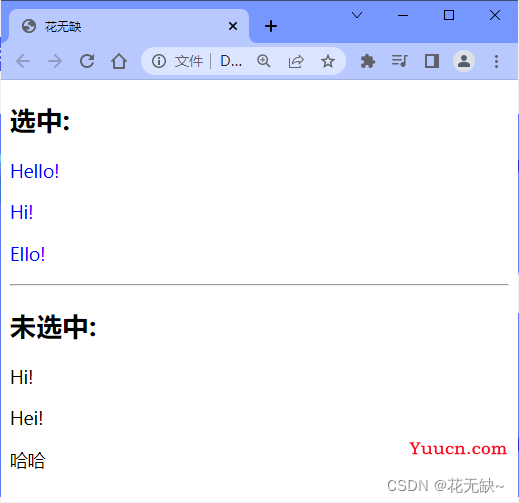The height and width of the screenshot is (503, 519).
Task: Click the address bar URL text
Action: tap(231, 61)
